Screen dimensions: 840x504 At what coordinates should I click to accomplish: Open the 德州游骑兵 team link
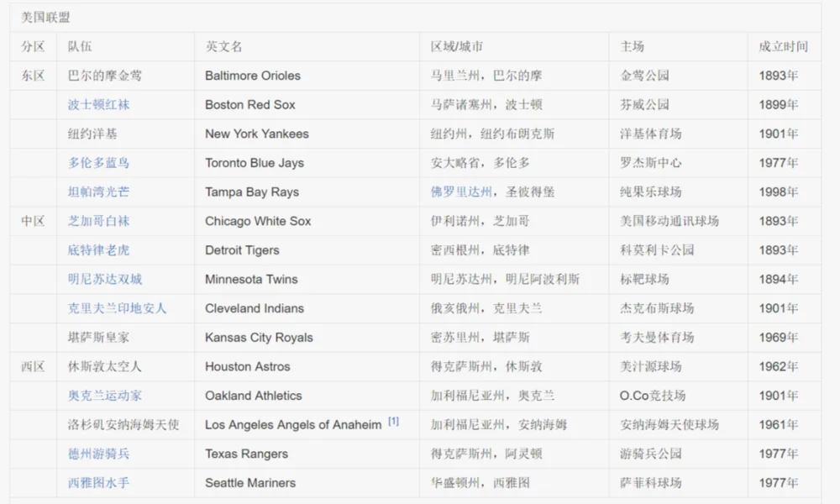(x=98, y=454)
